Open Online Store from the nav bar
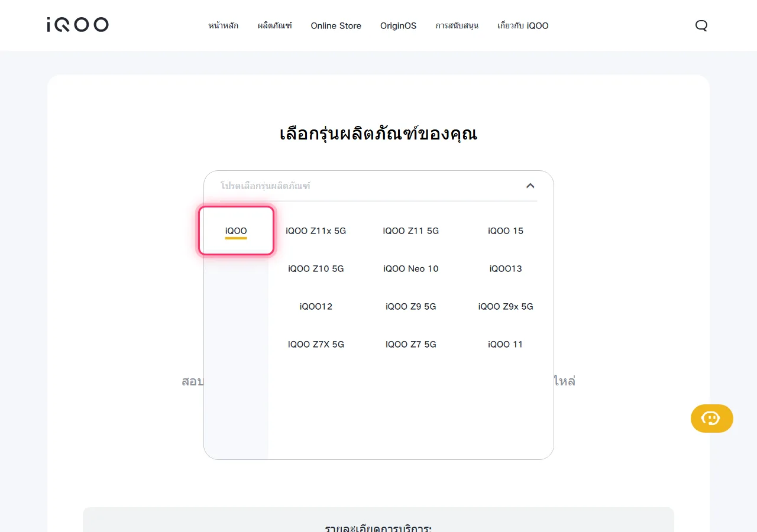 coord(336,26)
